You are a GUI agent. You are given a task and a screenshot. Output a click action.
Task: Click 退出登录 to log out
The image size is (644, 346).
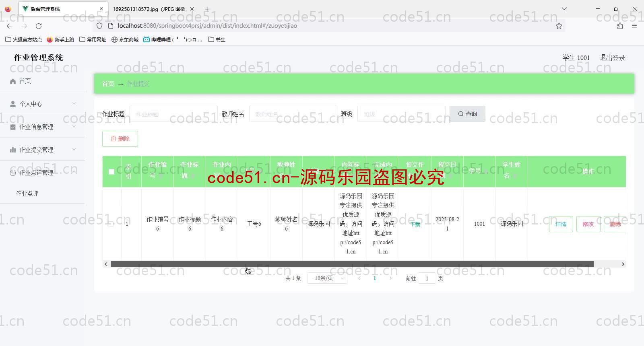tap(612, 58)
